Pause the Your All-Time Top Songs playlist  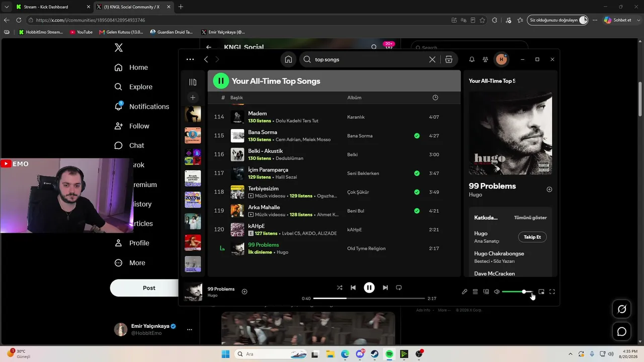point(221,81)
